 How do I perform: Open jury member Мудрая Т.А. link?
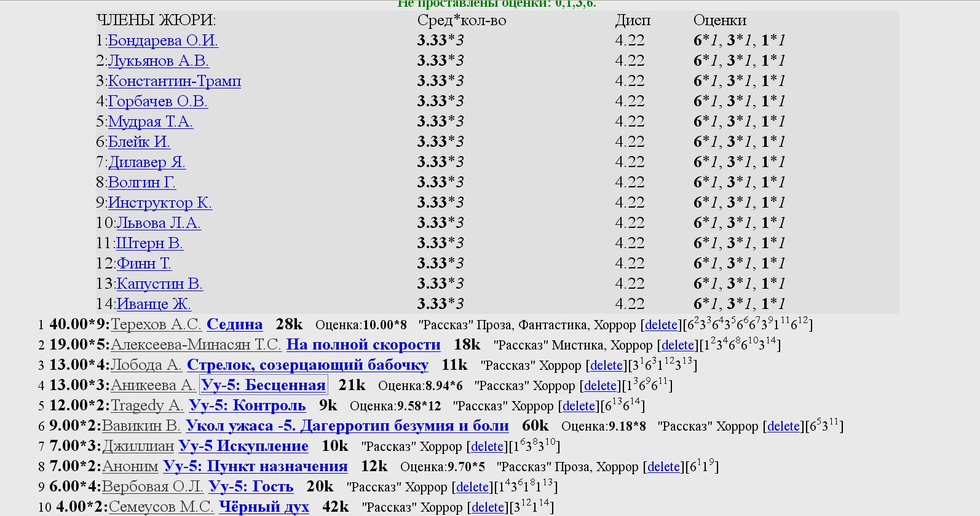pos(150,122)
